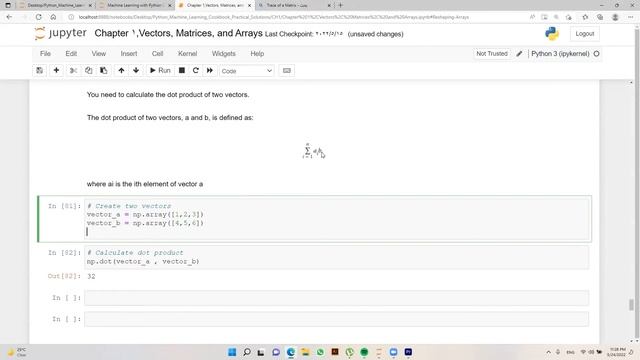640x360 pixels.
Task: Open Microsoft Edge from the taskbar
Action: click(291, 352)
